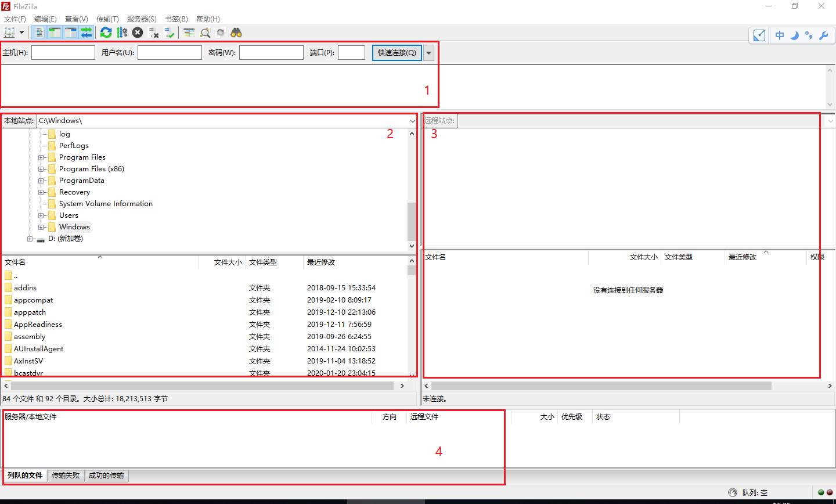The height and width of the screenshot is (504, 836).
Task: Open the local site path dropdown
Action: coord(412,121)
